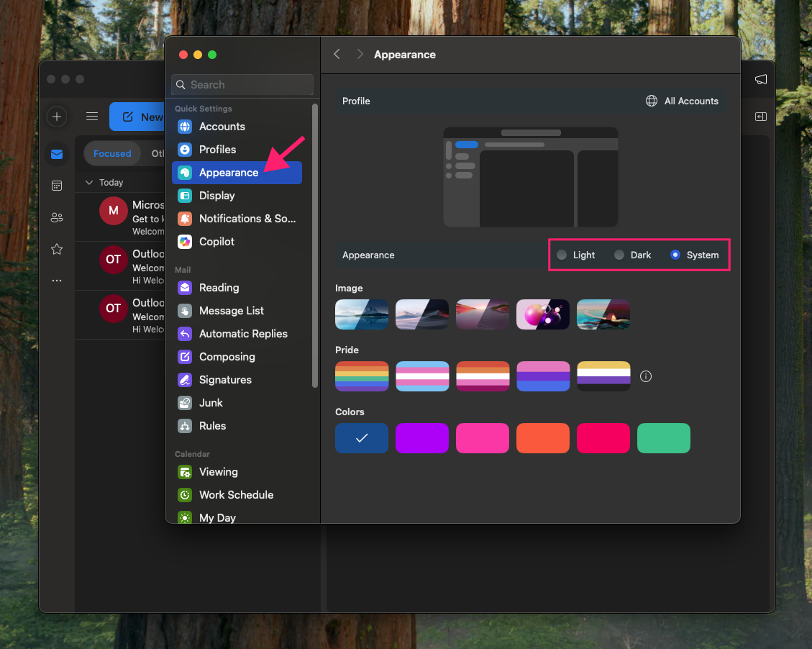
Task: Select the green color swatch
Action: click(664, 438)
